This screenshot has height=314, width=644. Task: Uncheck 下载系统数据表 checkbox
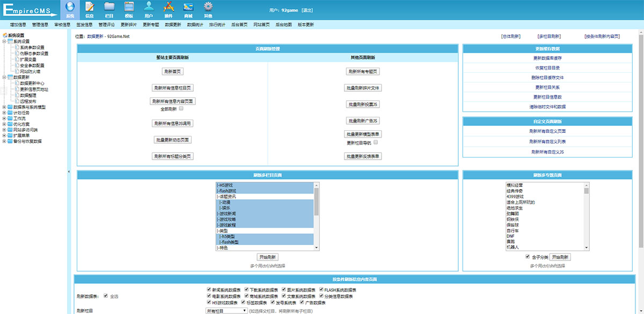coord(246,289)
